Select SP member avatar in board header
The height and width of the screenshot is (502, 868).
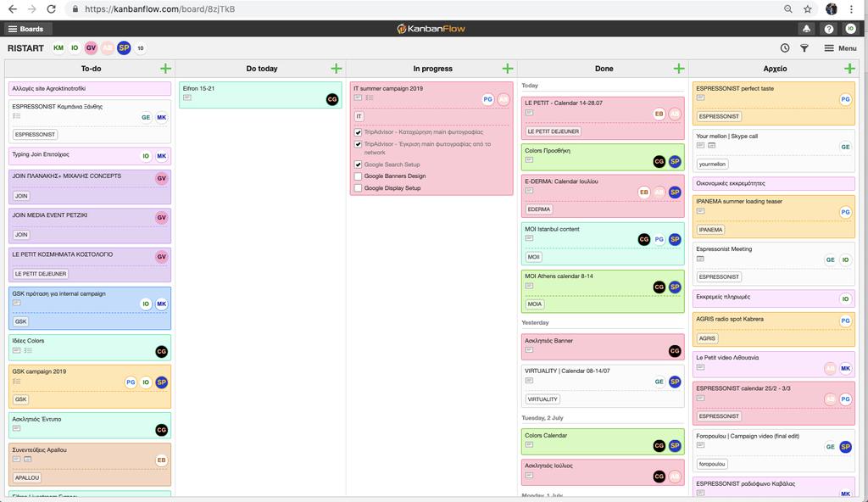click(124, 48)
